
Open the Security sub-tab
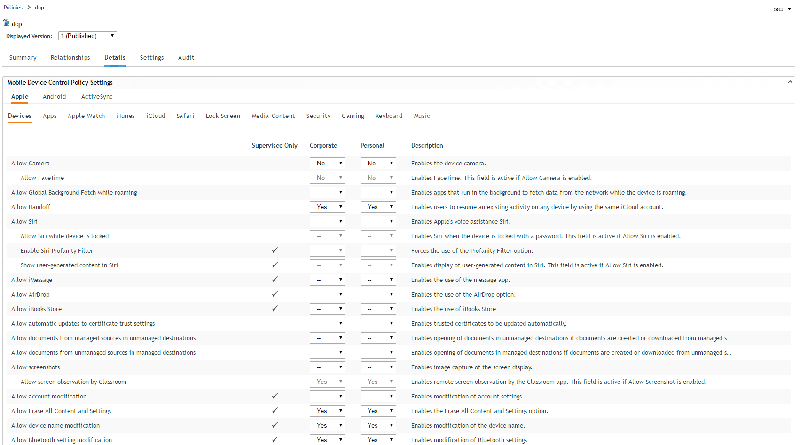click(318, 116)
